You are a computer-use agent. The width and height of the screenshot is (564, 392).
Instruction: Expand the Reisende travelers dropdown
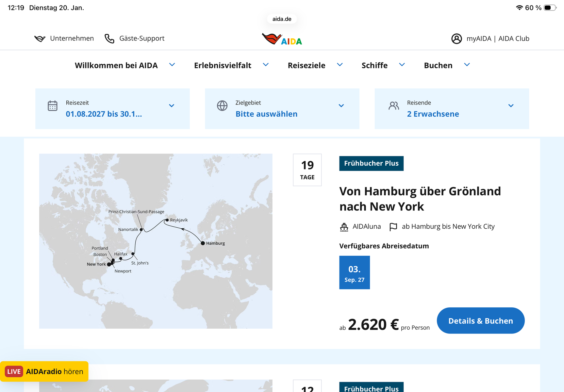click(x=511, y=106)
